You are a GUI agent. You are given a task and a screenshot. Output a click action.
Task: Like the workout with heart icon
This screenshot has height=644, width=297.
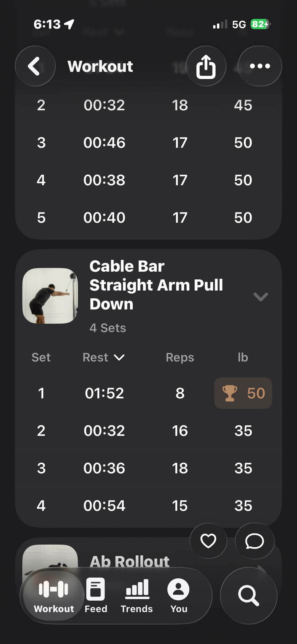pos(208,541)
